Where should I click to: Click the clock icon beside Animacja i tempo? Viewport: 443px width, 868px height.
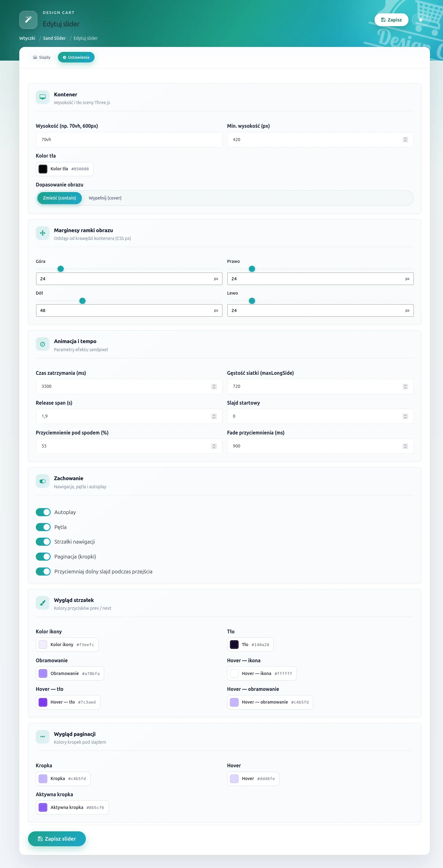[x=43, y=344]
